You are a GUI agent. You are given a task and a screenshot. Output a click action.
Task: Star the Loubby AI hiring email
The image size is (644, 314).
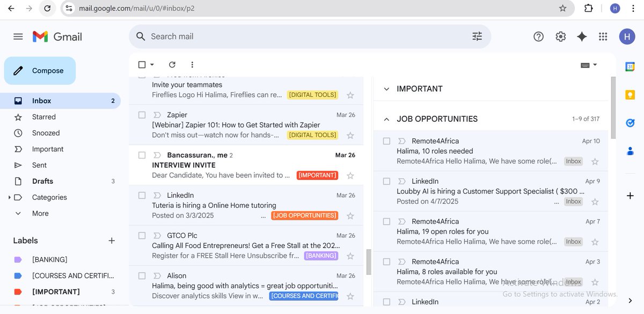[x=595, y=202]
